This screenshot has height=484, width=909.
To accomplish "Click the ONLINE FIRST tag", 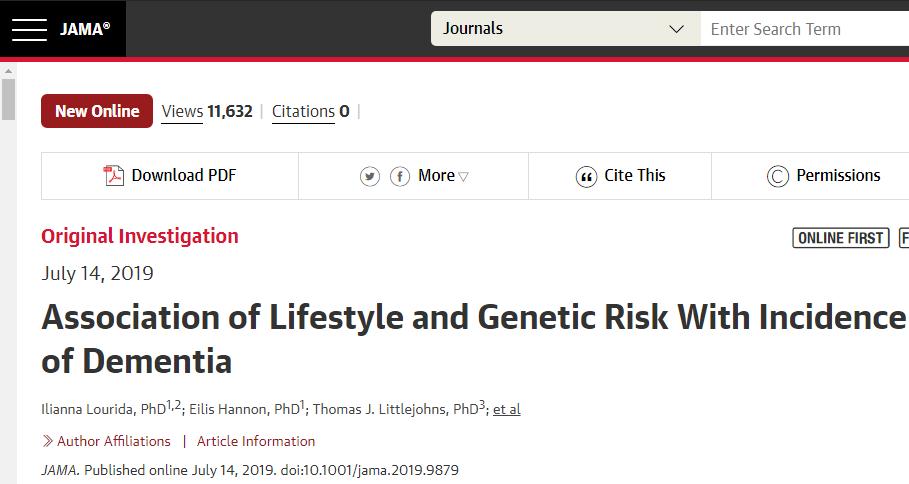I will [x=841, y=238].
